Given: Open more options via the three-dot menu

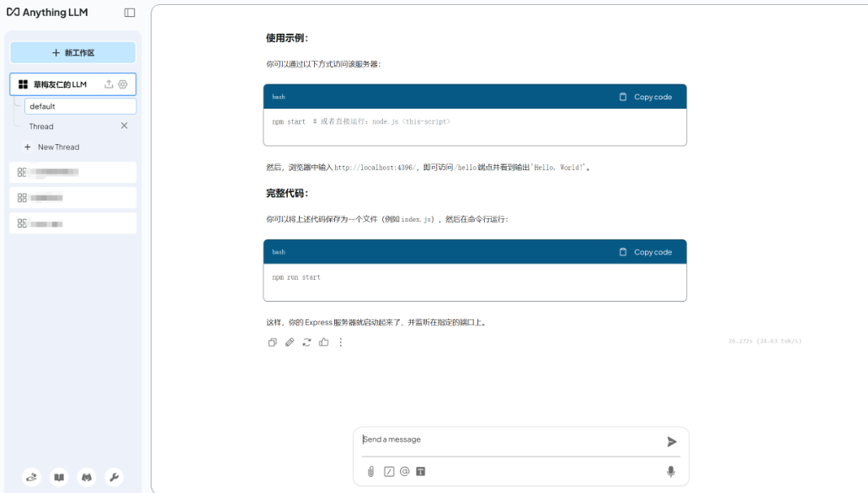Looking at the screenshot, I should pyautogui.click(x=340, y=342).
